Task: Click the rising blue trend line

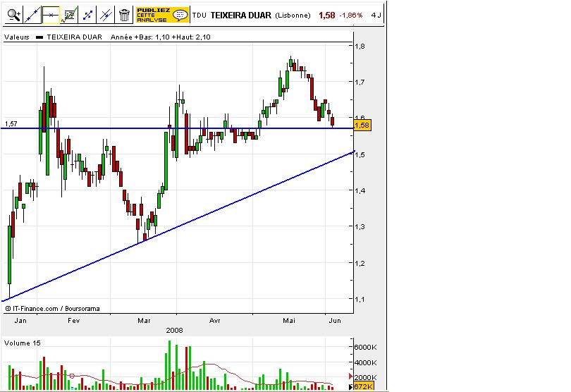Action: point(178,226)
